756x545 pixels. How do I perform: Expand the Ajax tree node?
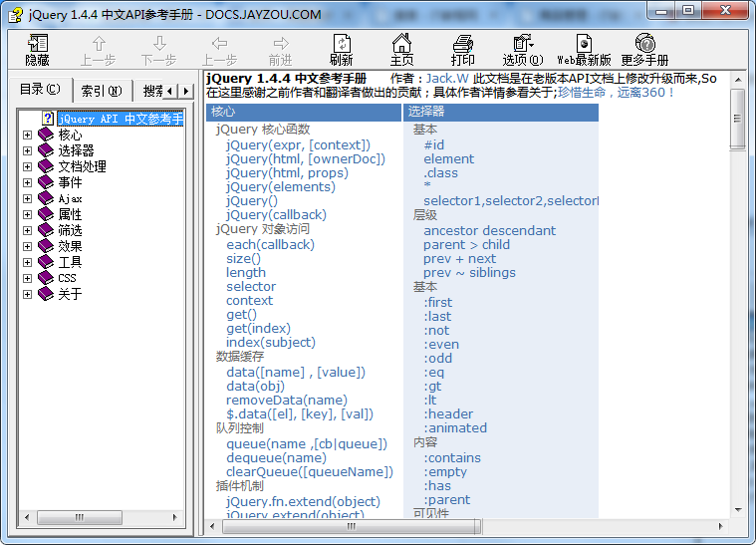(27, 198)
